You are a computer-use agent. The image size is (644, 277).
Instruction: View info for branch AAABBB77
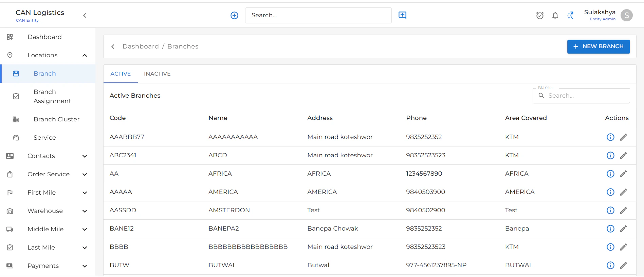(x=610, y=137)
